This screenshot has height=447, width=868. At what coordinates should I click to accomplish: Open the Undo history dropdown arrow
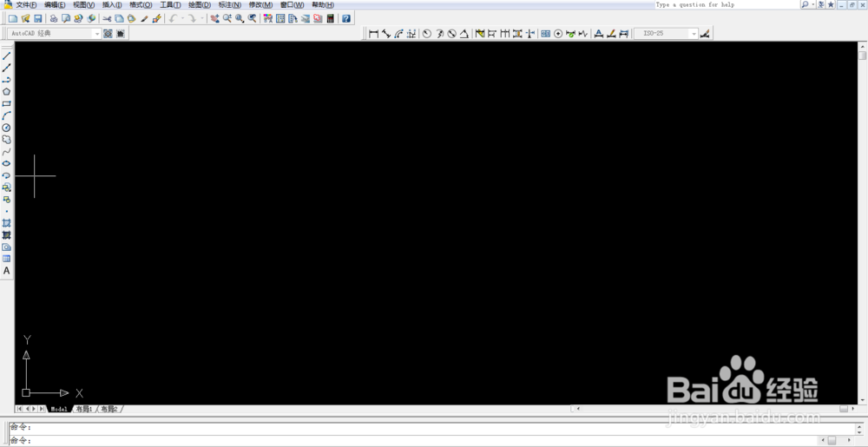coord(182,18)
